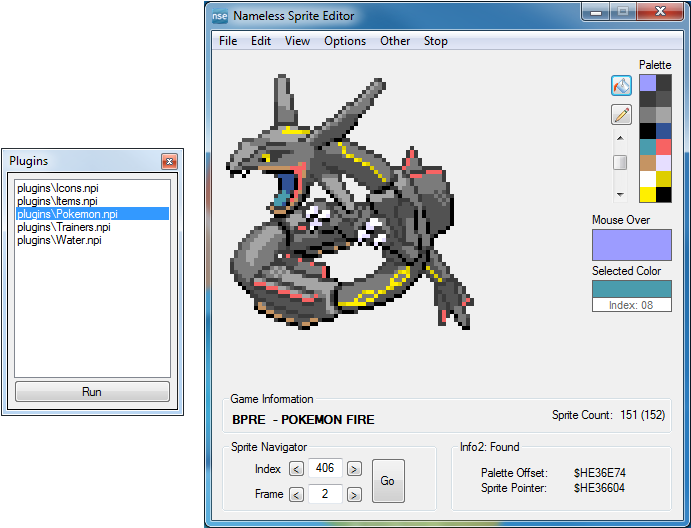Viewport: 691px width, 528px height.
Task: Pick the white palette swatch
Action: pos(647,178)
